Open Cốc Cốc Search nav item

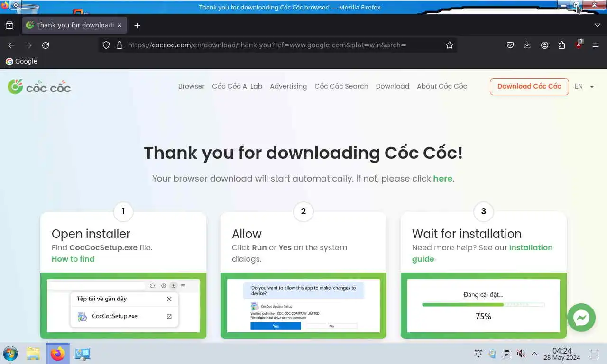341,86
